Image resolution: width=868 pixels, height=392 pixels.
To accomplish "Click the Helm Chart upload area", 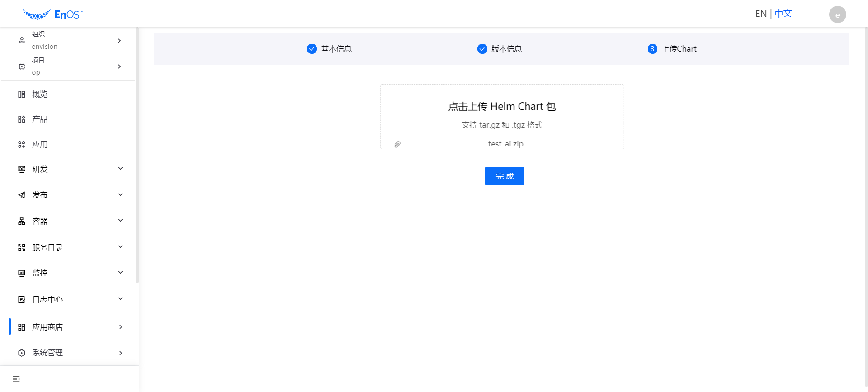I will [x=502, y=113].
